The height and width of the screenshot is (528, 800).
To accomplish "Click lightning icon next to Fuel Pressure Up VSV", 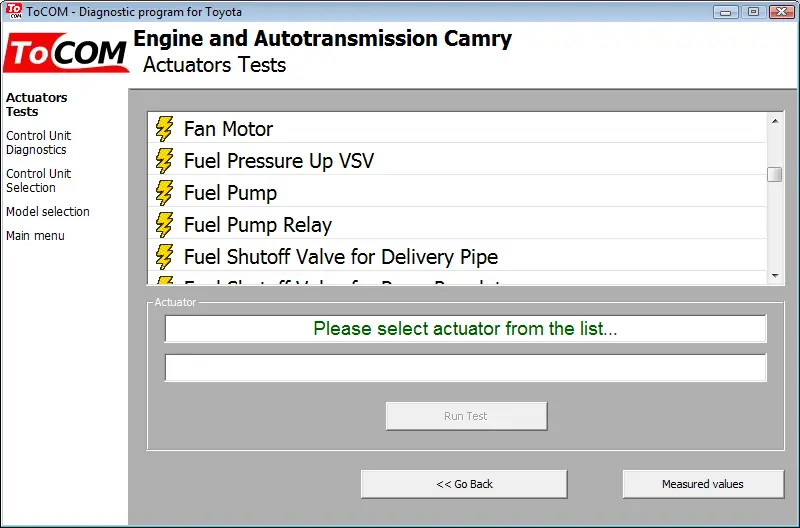I will [164, 161].
